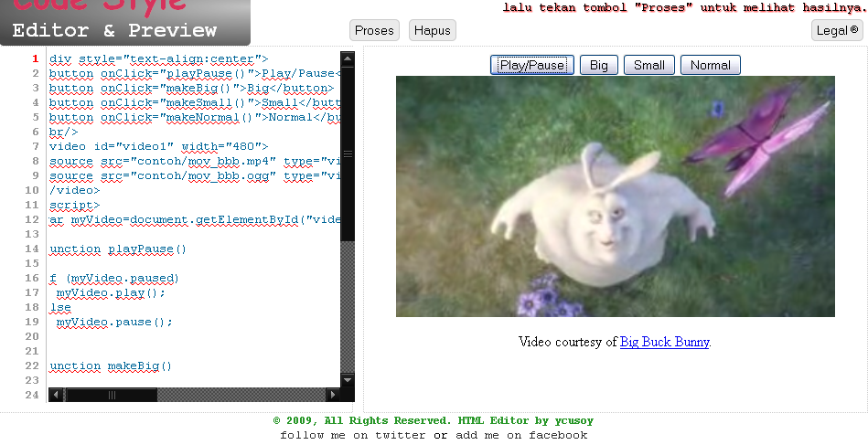Click line number 24 in gutter
Viewport: 868px width, 445px height.
[32, 395]
